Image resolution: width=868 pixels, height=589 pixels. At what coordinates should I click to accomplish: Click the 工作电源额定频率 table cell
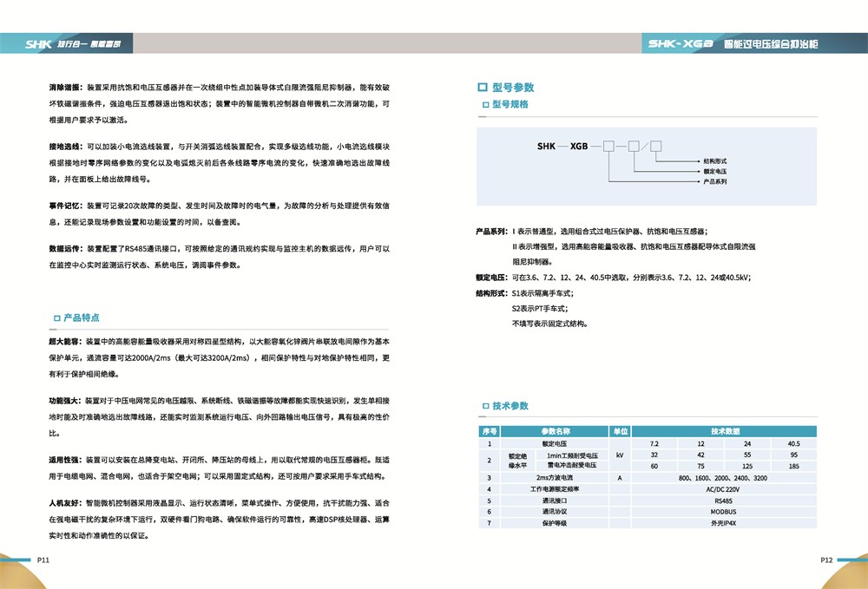point(555,489)
